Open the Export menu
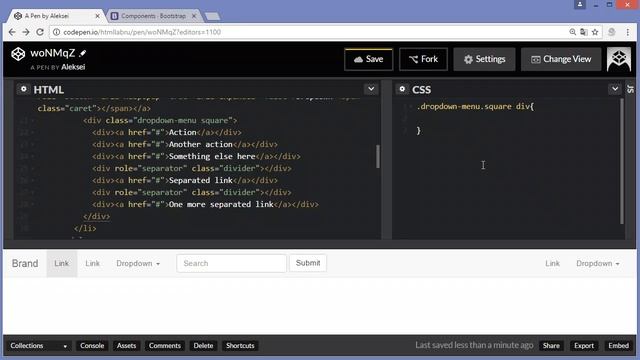 [584, 346]
